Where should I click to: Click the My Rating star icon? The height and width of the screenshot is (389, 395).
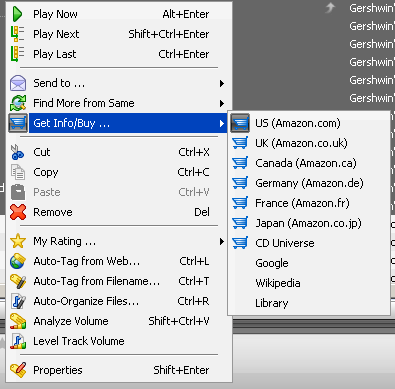pos(18,241)
